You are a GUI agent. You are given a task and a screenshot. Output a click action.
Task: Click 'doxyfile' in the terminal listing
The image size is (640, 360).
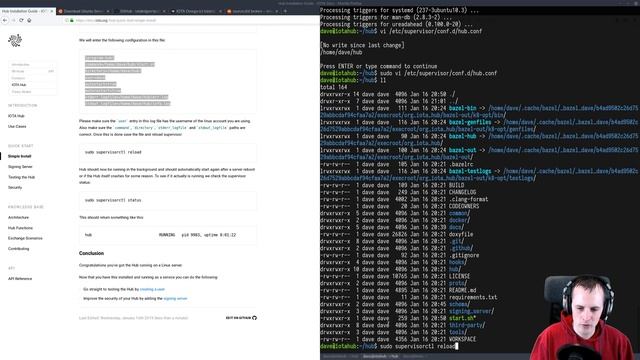coord(461,235)
